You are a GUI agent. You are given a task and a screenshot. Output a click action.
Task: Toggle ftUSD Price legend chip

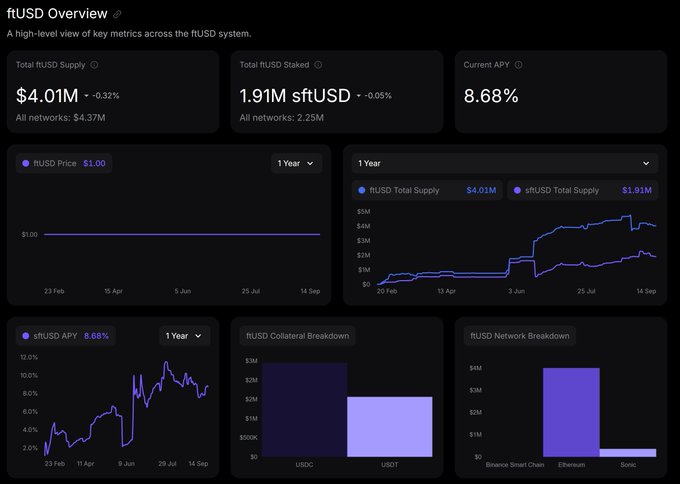[x=64, y=164]
